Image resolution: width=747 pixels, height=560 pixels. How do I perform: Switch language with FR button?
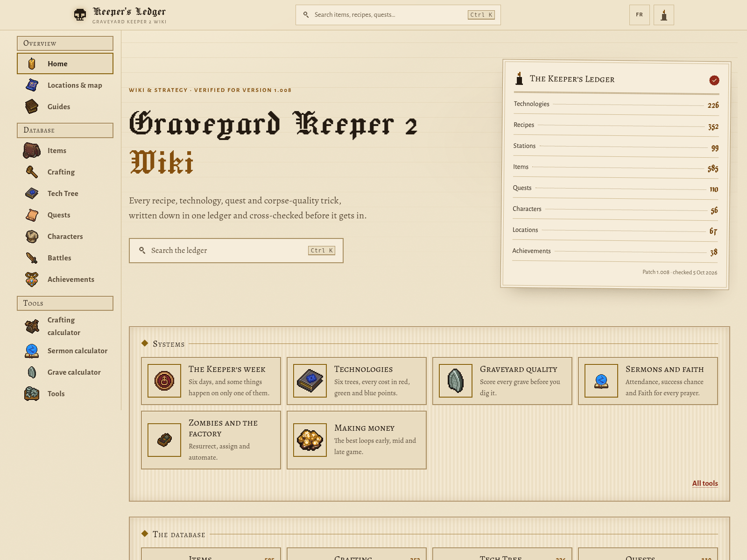point(640,15)
